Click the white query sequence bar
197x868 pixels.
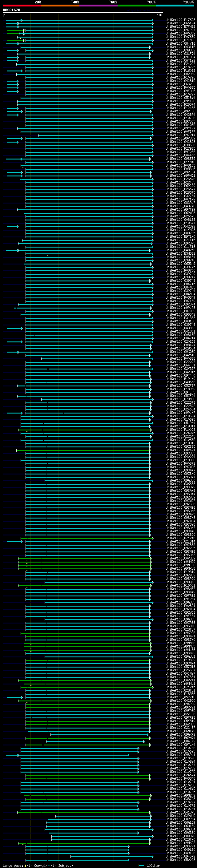pos(83,13)
